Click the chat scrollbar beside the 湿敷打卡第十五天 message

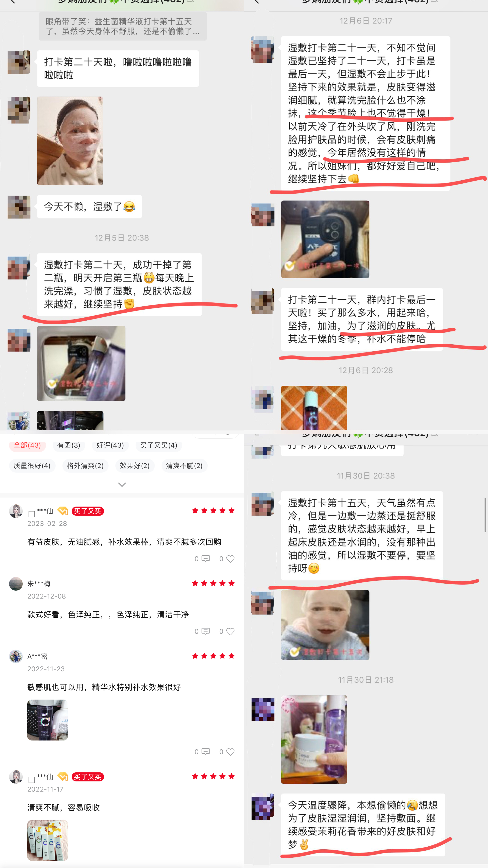tap(485, 515)
